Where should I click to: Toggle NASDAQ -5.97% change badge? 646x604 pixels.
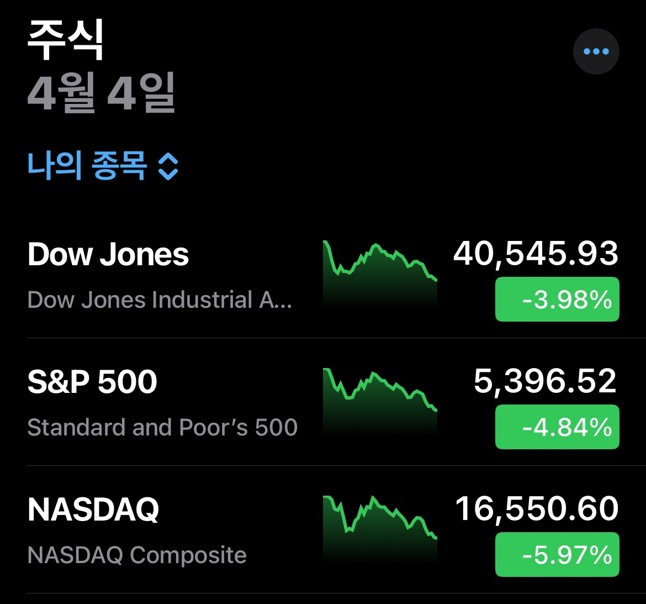pos(557,554)
